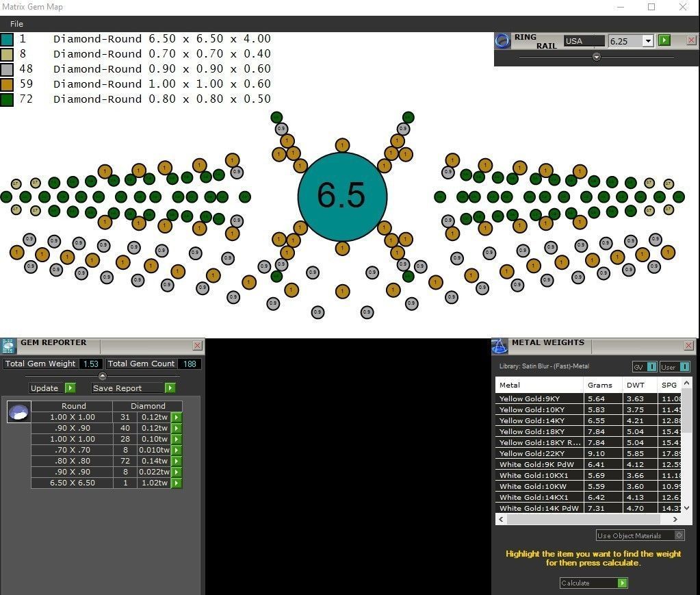Select the large 6.5 center stone

tap(342, 197)
